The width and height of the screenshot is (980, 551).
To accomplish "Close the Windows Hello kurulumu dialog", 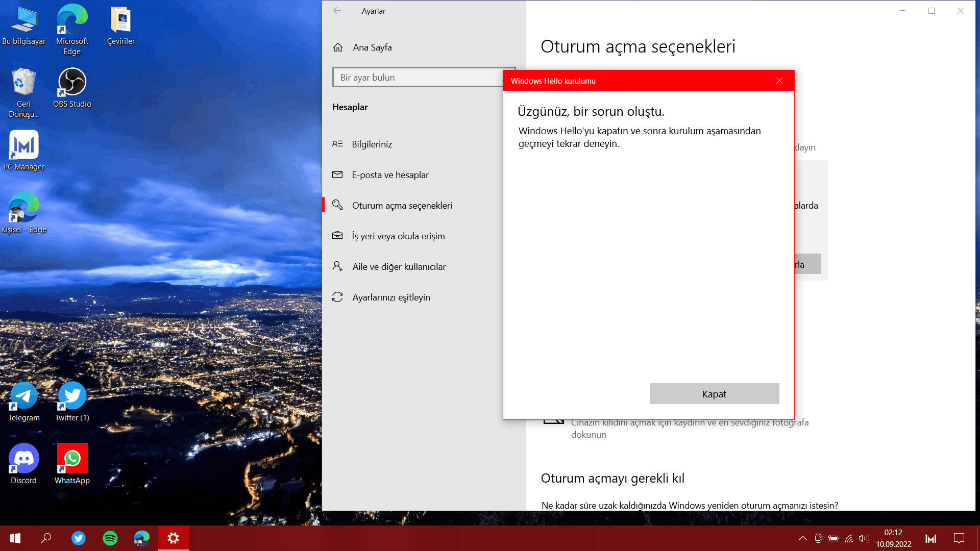I will [x=779, y=81].
